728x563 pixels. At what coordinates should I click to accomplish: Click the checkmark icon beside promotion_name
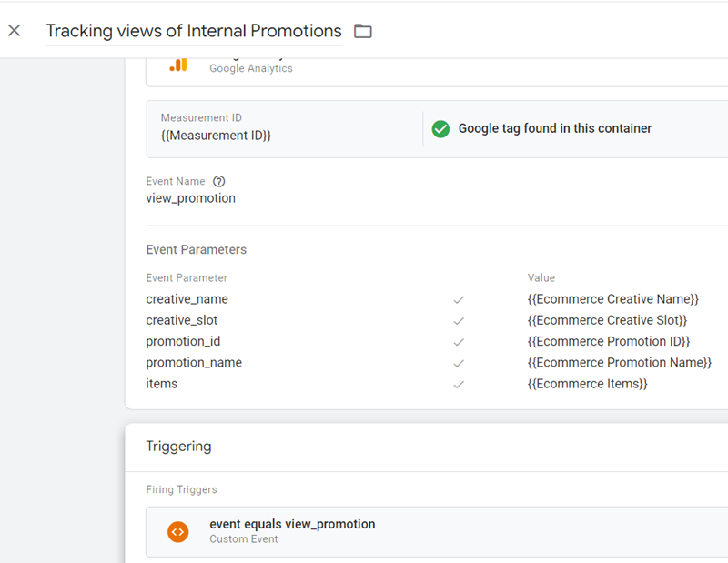[x=459, y=362]
